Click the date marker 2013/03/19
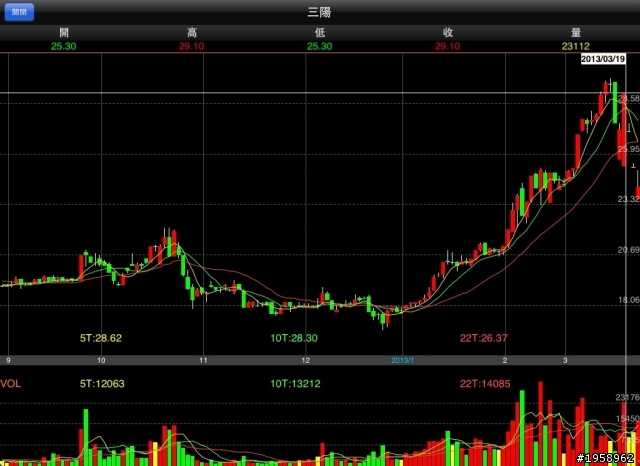Viewport: 640px width, 466px height. point(603,59)
